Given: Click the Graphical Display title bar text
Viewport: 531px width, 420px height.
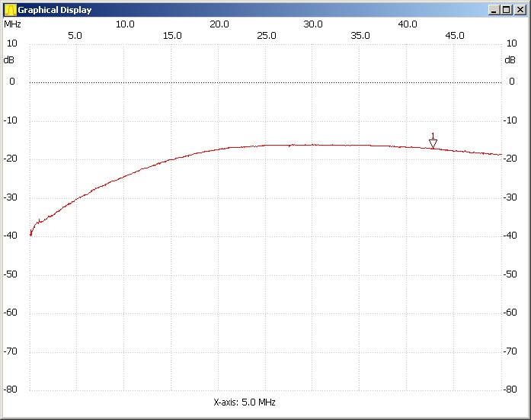Looking at the screenshot, I should [x=55, y=10].
